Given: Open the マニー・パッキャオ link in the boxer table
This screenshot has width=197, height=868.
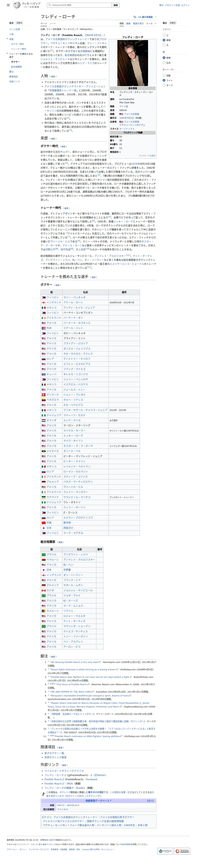Looking at the screenshot, I should coord(74,297).
